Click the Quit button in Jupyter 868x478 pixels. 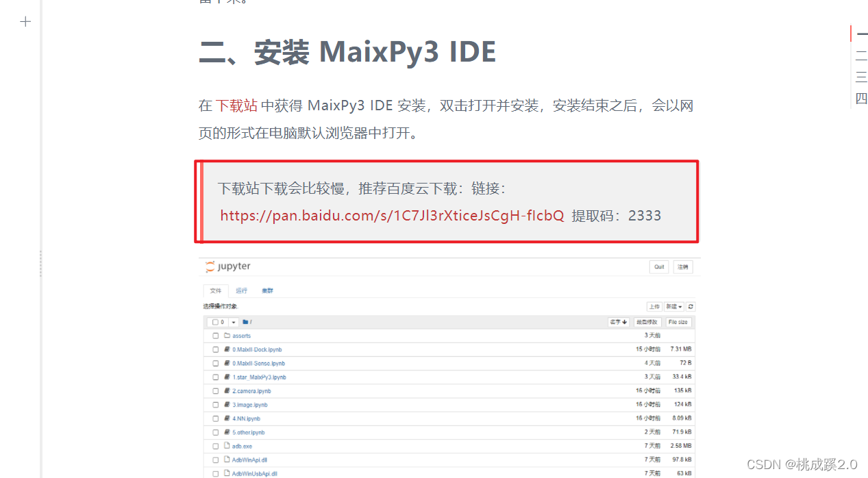pyautogui.click(x=659, y=267)
